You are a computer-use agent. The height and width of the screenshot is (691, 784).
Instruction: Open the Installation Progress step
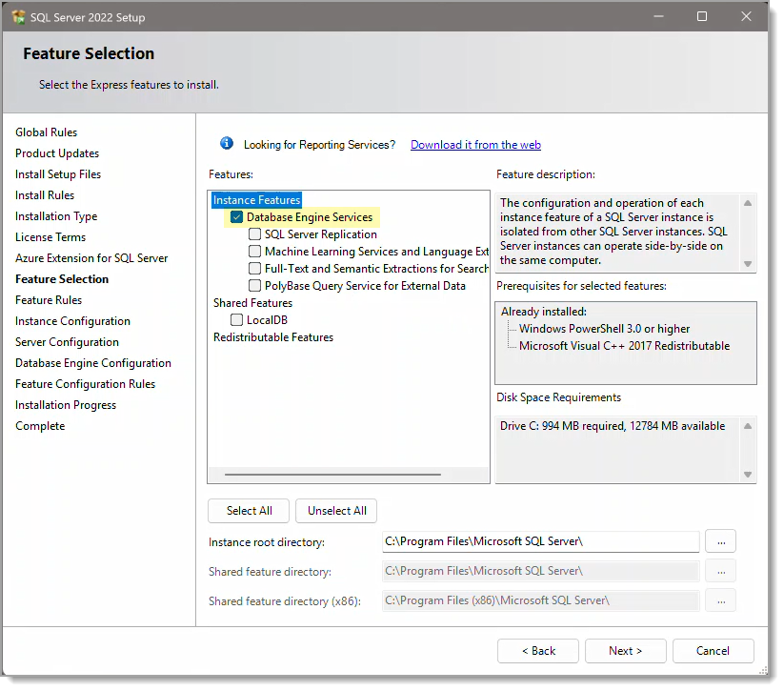(66, 405)
